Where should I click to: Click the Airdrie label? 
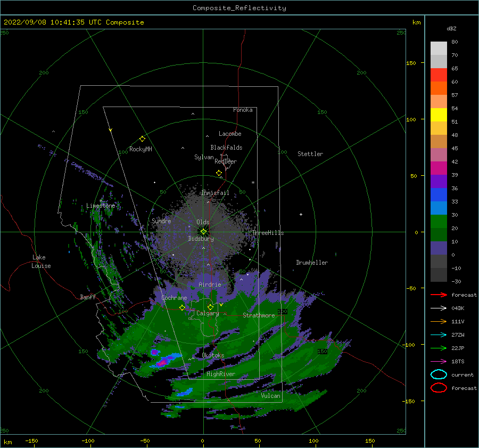click(210, 284)
